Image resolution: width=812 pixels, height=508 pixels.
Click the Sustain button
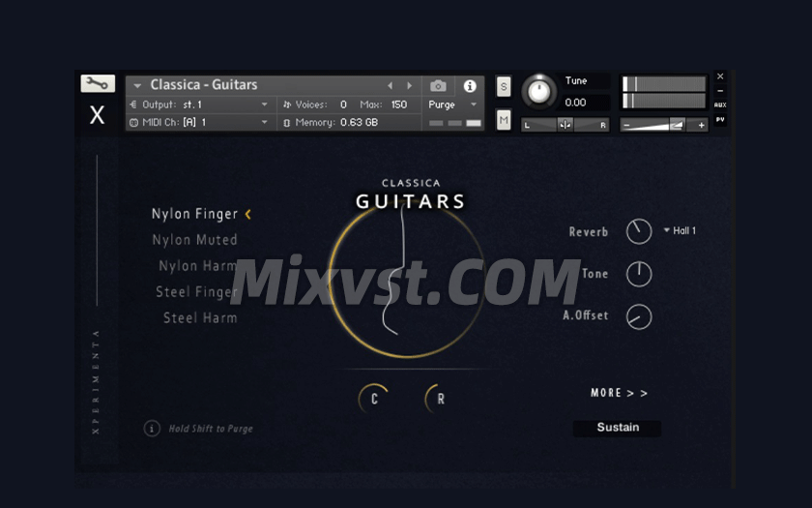tap(617, 428)
